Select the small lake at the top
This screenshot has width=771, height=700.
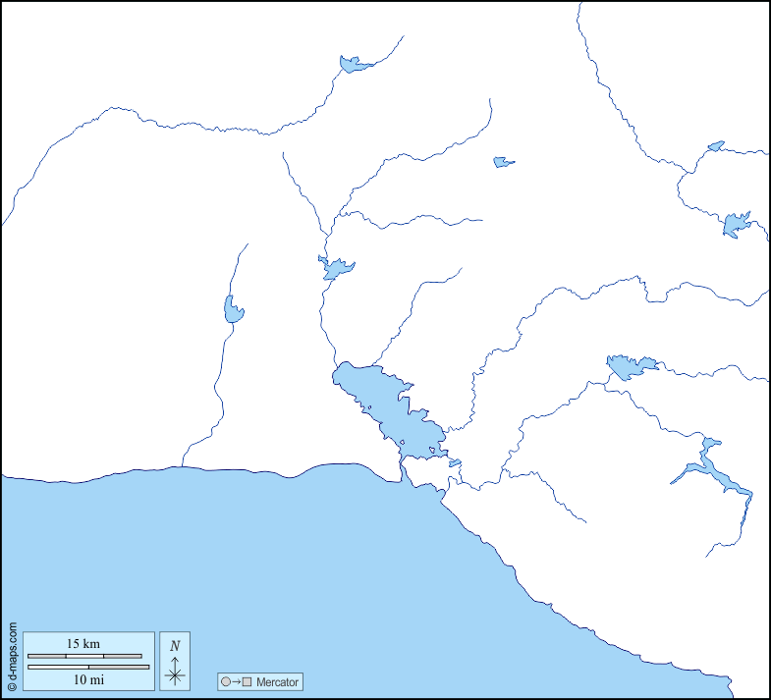point(353,65)
